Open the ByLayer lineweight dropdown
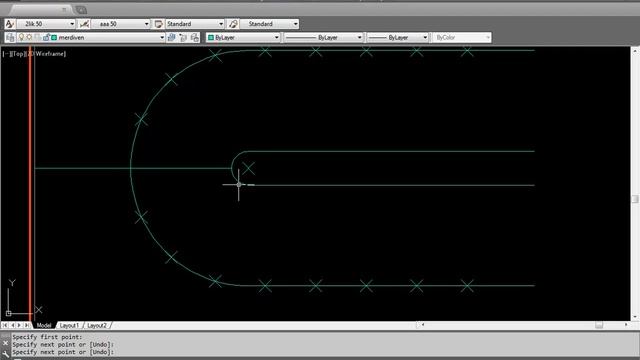The image size is (640, 360). click(398, 38)
